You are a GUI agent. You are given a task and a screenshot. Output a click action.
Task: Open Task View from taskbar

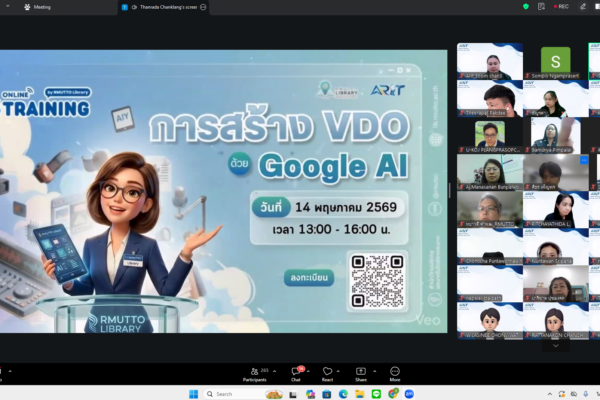(x=293, y=394)
